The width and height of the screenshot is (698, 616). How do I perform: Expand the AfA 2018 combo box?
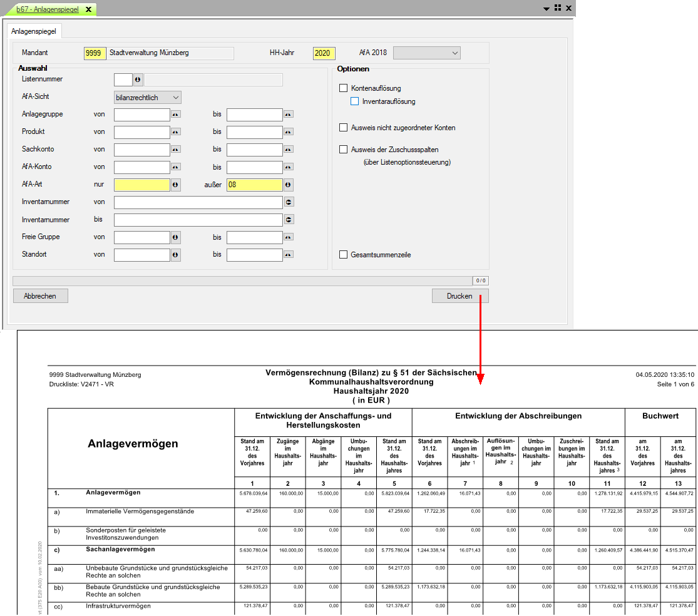(x=426, y=53)
